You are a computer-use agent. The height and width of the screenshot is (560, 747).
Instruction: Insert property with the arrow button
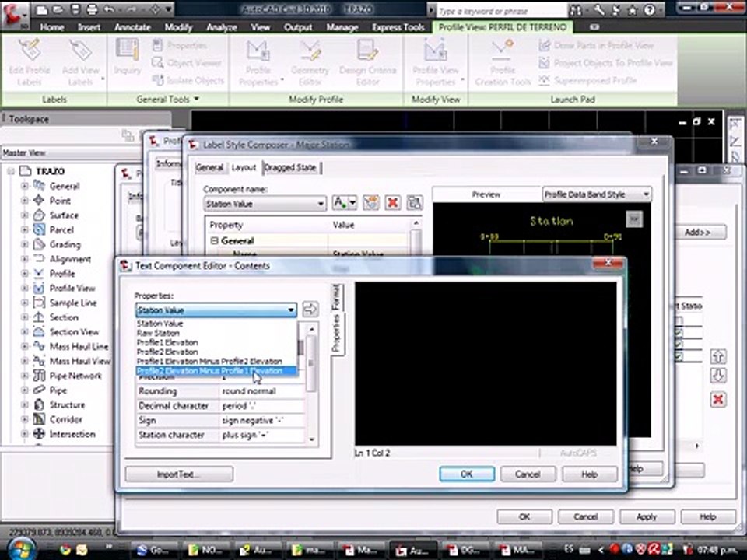point(310,309)
